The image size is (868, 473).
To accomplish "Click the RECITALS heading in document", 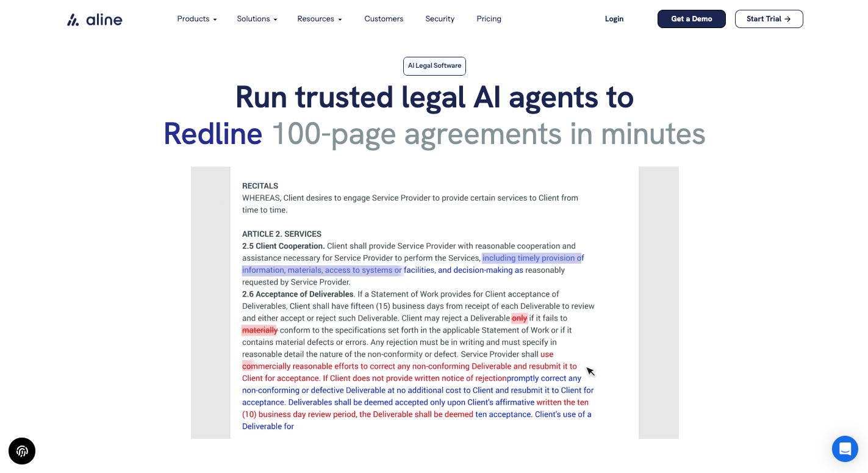I will coord(260,186).
